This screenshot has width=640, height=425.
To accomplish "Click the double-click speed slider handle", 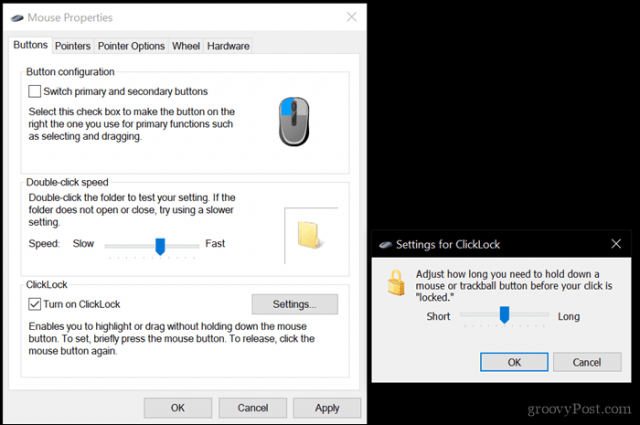I will (160, 247).
